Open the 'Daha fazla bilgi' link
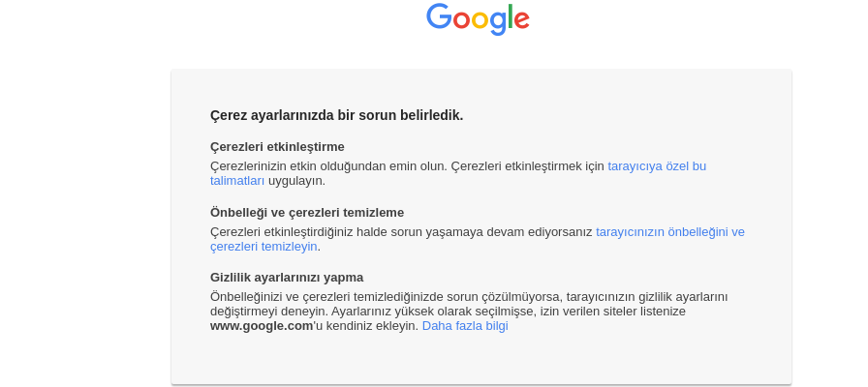This screenshot has height=387, width=868. click(x=465, y=326)
